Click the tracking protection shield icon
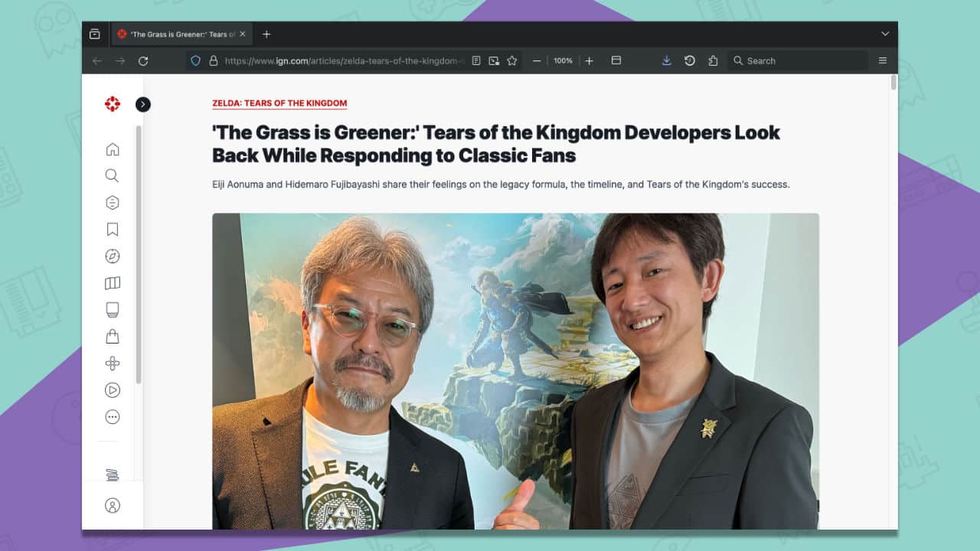The width and height of the screenshot is (980, 551). [195, 60]
